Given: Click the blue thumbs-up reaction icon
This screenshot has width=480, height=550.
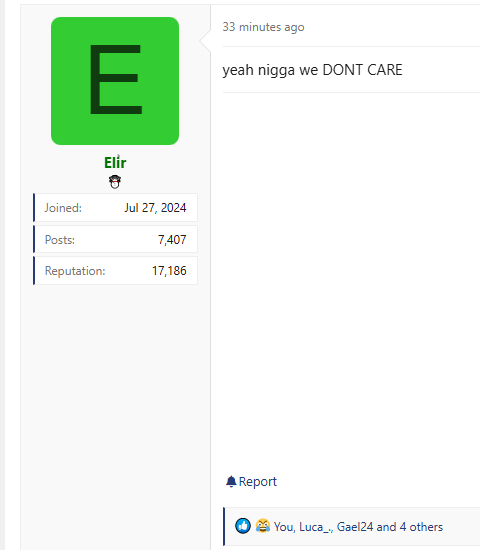Looking at the screenshot, I should tap(243, 526).
